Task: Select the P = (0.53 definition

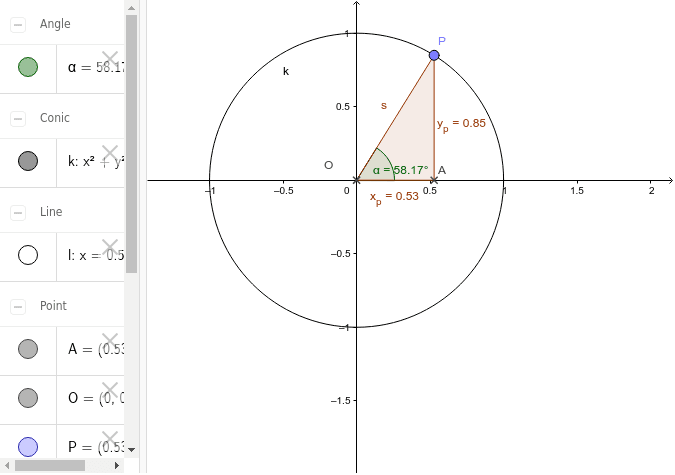Action: pyautogui.click(x=96, y=447)
